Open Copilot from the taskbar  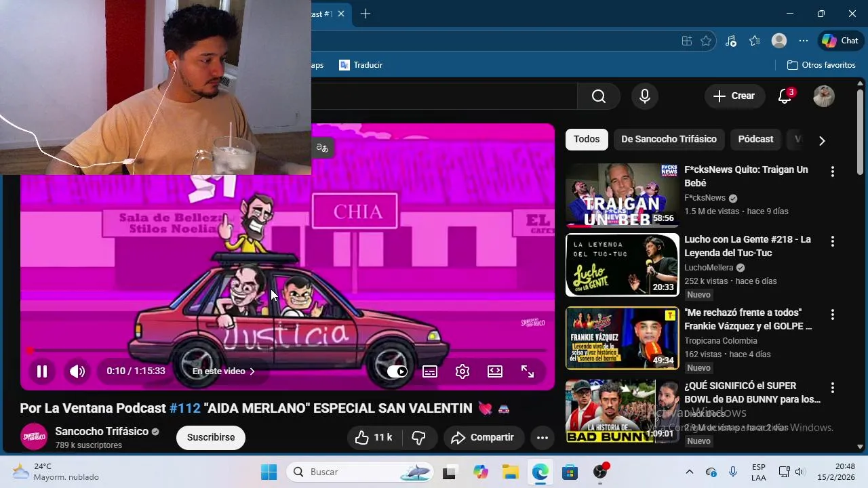pos(481,472)
